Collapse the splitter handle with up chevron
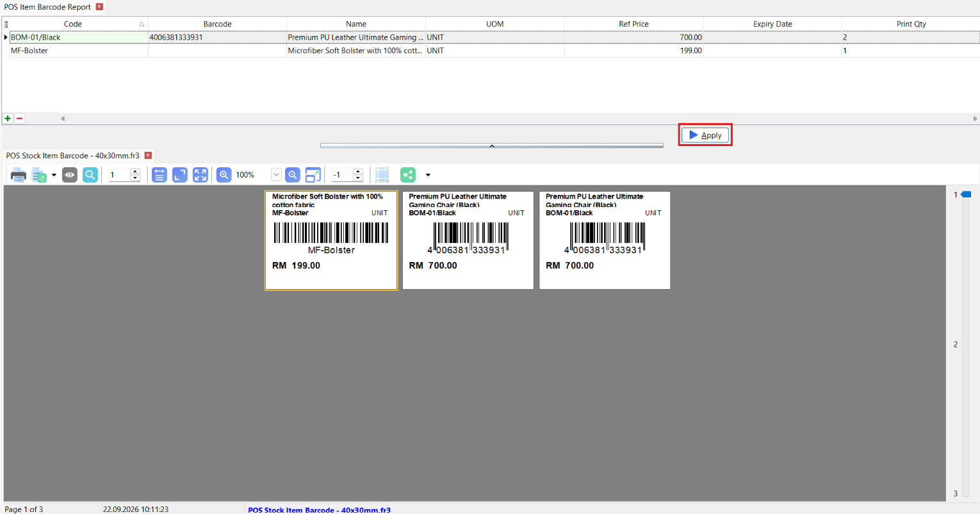Viewport: 980px width, 514px height. [492, 145]
